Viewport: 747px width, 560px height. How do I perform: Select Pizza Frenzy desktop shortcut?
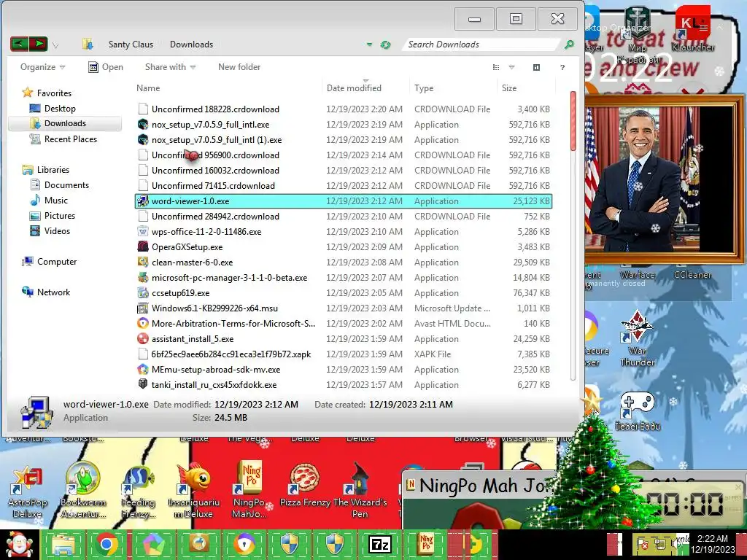coord(305,486)
